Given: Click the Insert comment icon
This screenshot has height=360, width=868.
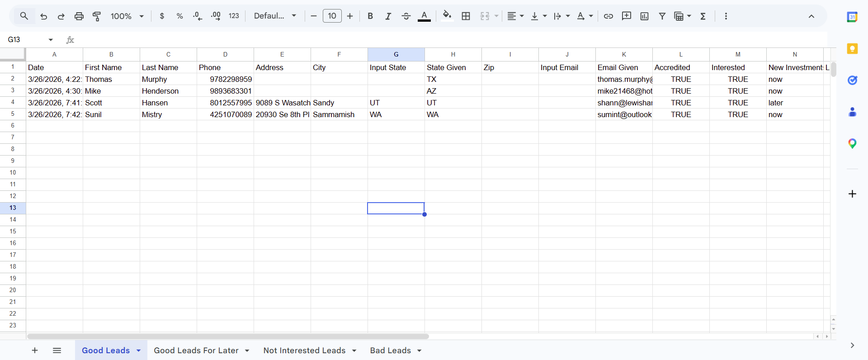Looking at the screenshot, I should tap(627, 16).
